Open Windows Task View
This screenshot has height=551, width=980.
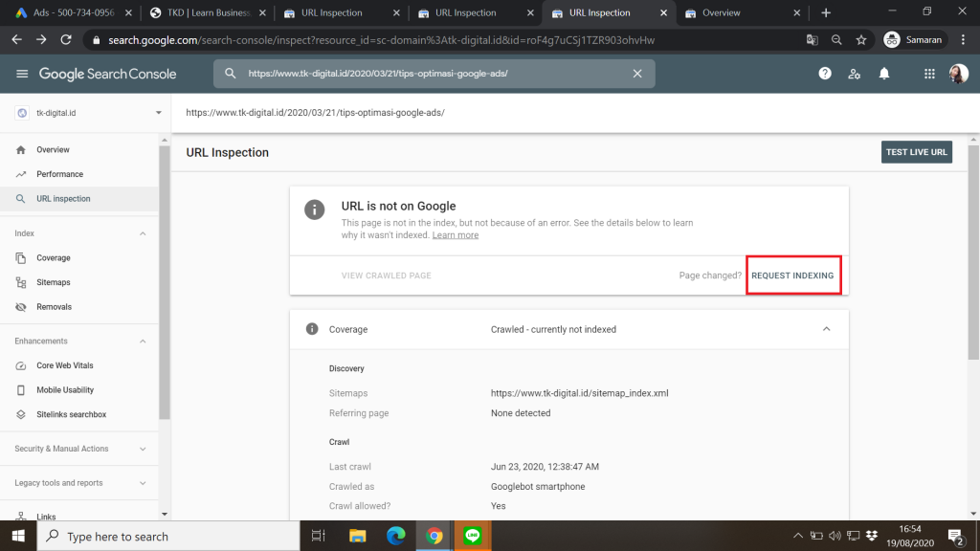318,536
